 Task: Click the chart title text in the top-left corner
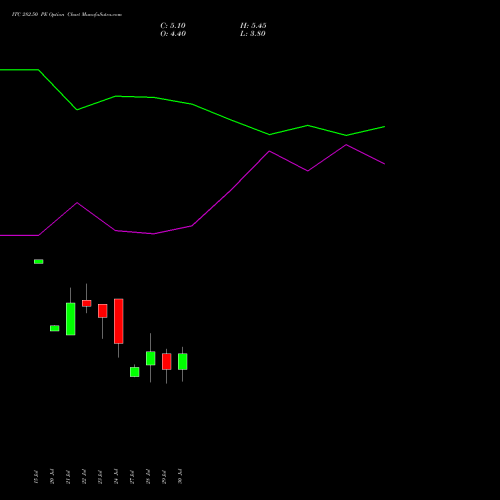pos(67,14)
